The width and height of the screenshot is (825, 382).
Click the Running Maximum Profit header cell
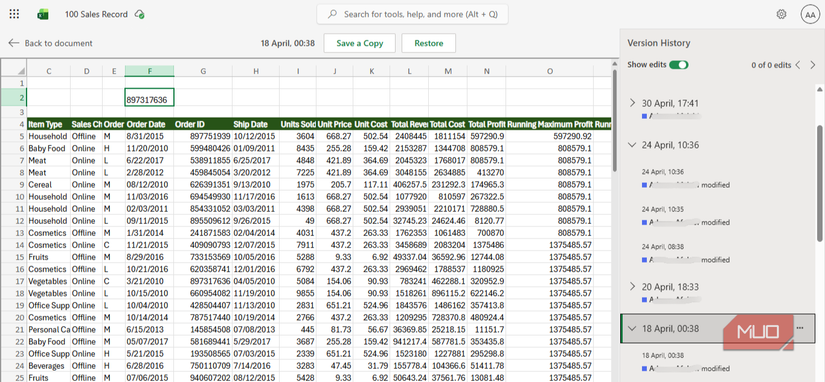[550, 125]
